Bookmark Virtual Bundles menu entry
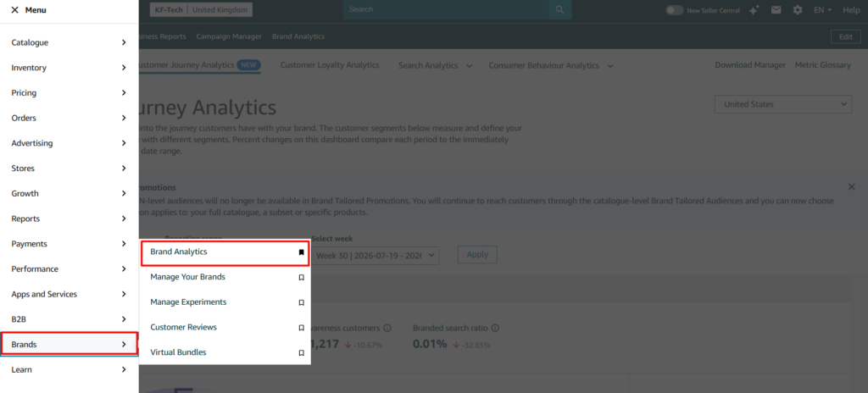Screen dimensions: 868x393 (301, 352)
